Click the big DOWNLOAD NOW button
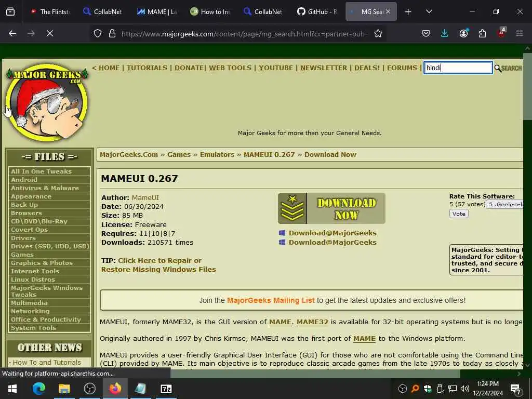This screenshot has width=532, height=399. coord(331,208)
